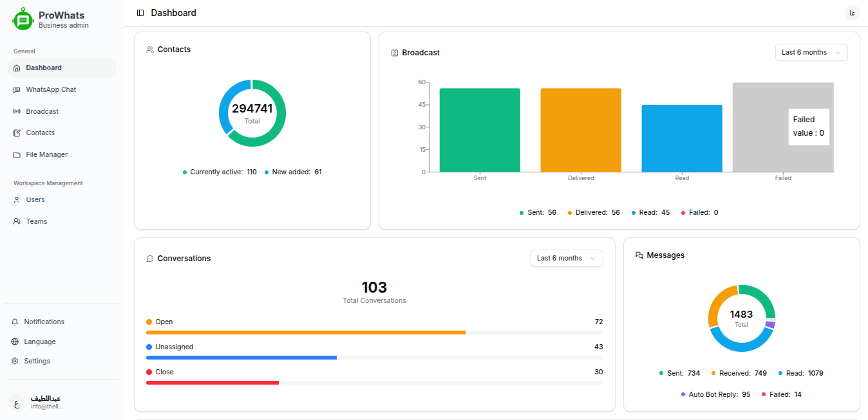Image resolution: width=868 pixels, height=420 pixels.
Task: Go to Users under Workspace Management
Action: coord(35,200)
